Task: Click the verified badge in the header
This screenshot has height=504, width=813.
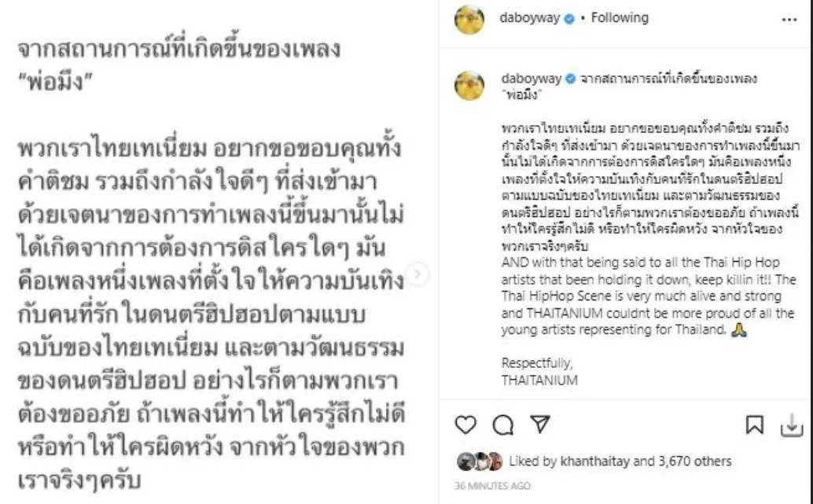Action: coord(568,19)
